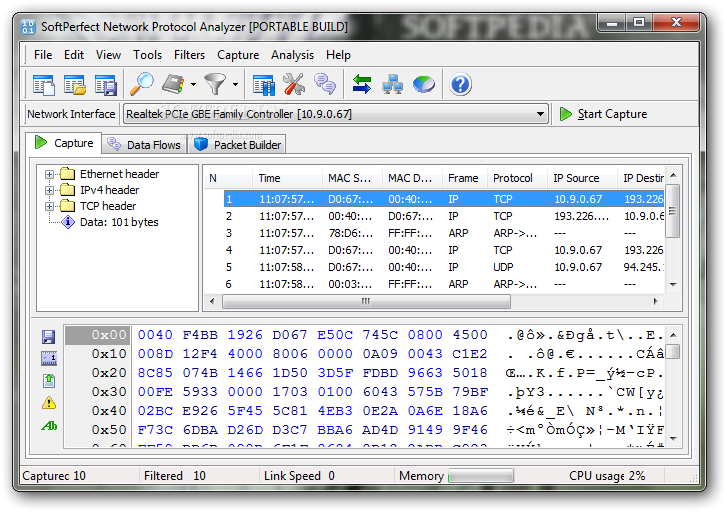Select the TCP header tree item
The image size is (727, 512).
click(x=108, y=206)
